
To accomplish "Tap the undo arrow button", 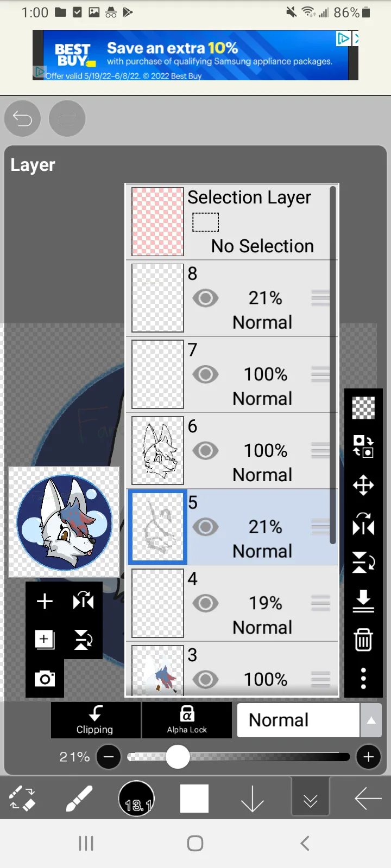I will tap(22, 118).
